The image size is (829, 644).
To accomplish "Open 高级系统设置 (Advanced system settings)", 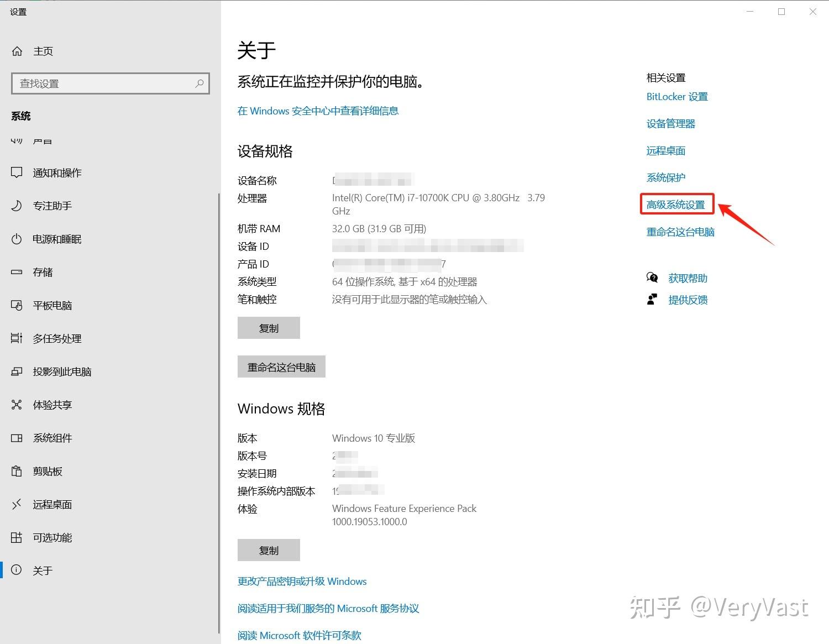I will pyautogui.click(x=677, y=204).
